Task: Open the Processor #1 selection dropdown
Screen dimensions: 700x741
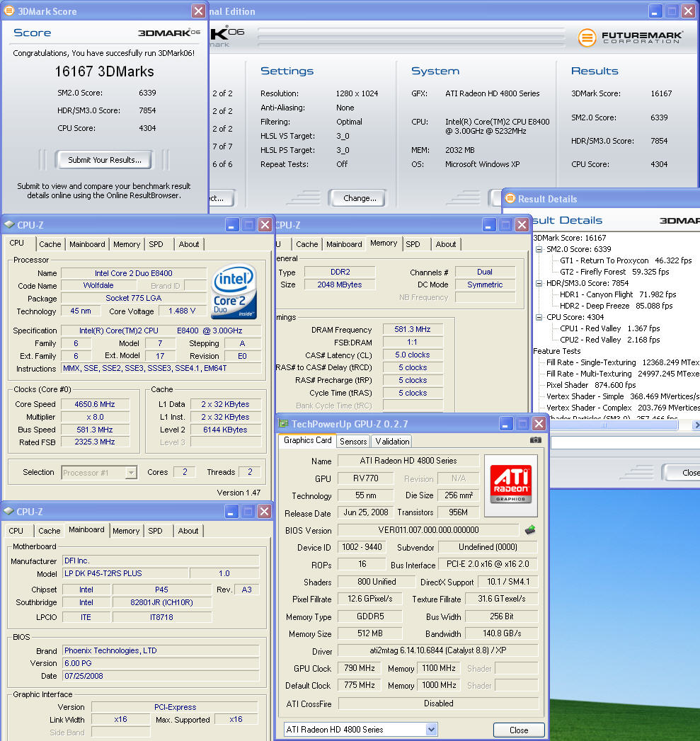Action: click(x=131, y=473)
